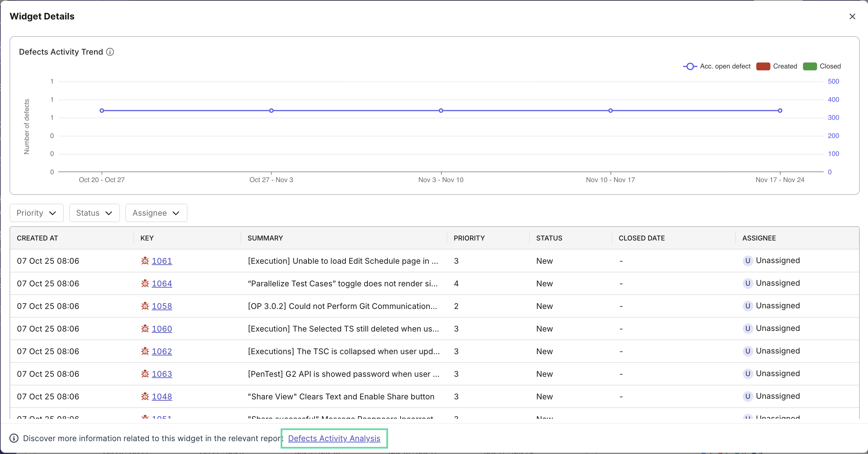Click the bug icon next to defect 1063

point(145,374)
